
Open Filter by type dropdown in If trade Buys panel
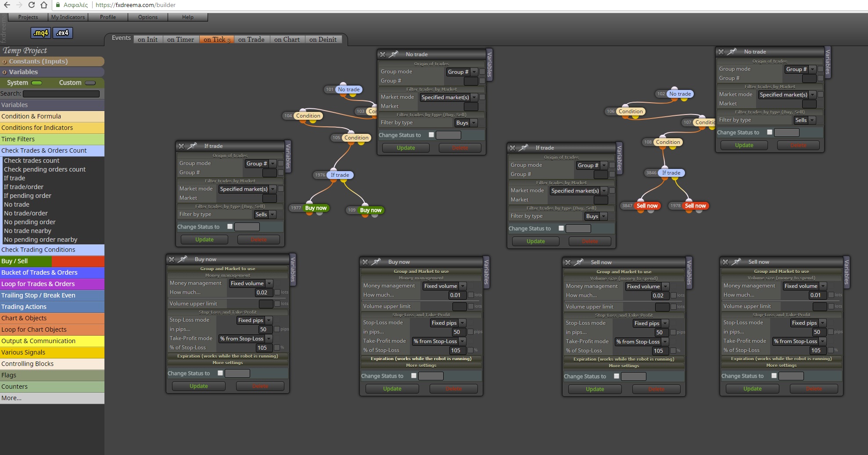pyautogui.click(x=596, y=216)
